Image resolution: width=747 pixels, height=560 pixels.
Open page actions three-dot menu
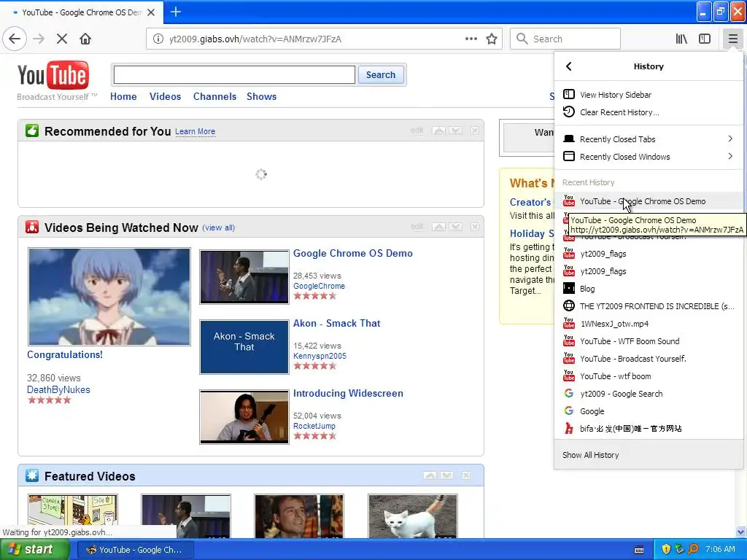[471, 39]
